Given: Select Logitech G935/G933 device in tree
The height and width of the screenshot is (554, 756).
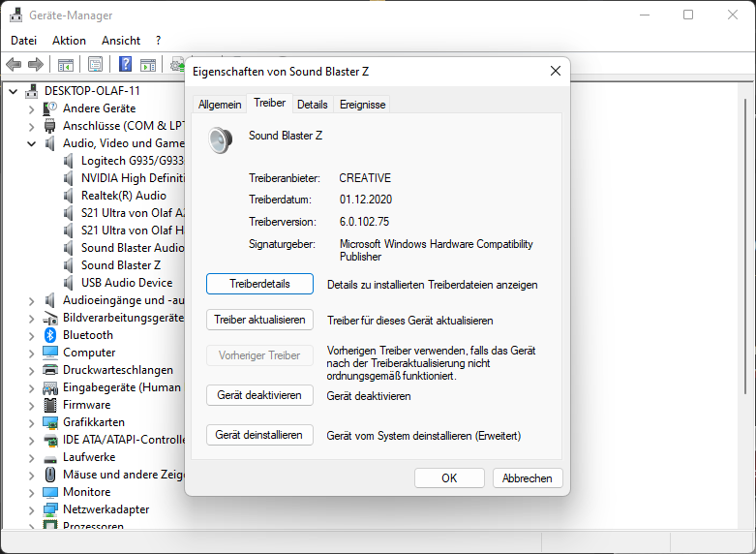Looking at the screenshot, I should (132, 161).
